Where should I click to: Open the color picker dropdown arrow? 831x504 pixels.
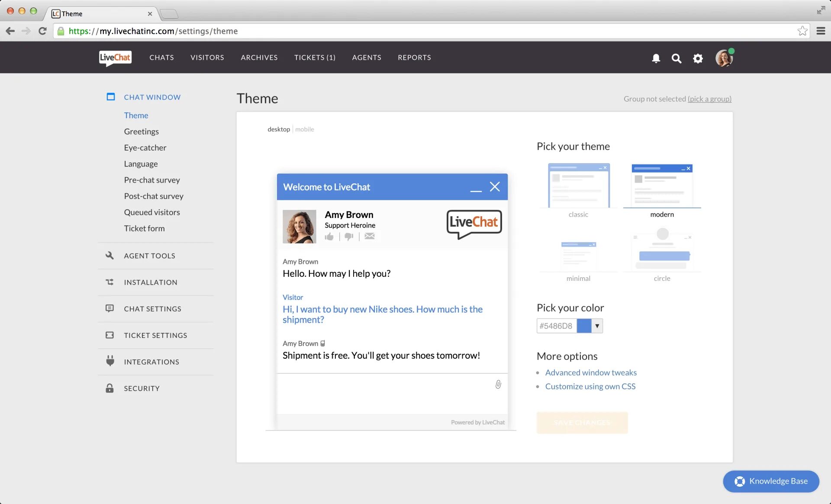coord(597,326)
